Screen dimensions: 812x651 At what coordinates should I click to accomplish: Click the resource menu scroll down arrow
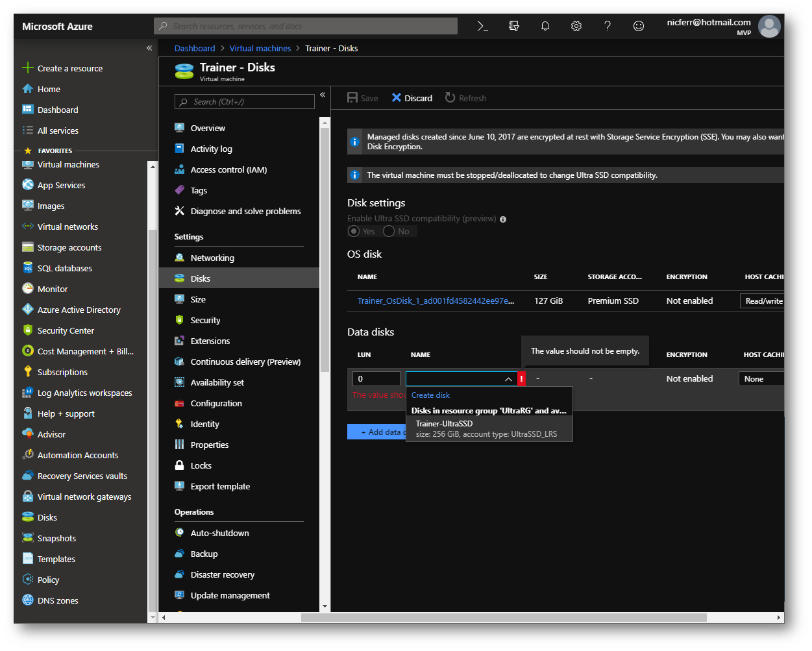[x=325, y=606]
